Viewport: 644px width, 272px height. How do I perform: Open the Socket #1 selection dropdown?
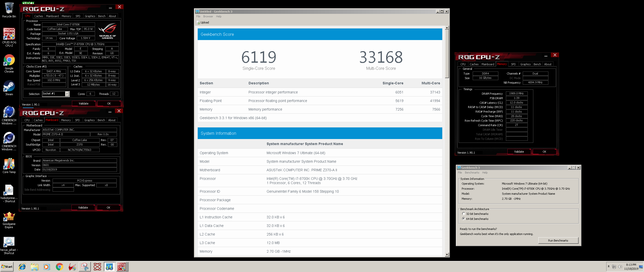point(67,94)
